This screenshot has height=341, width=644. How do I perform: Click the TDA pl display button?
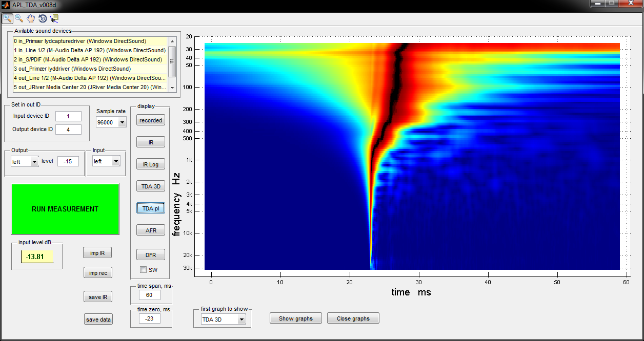coord(151,208)
